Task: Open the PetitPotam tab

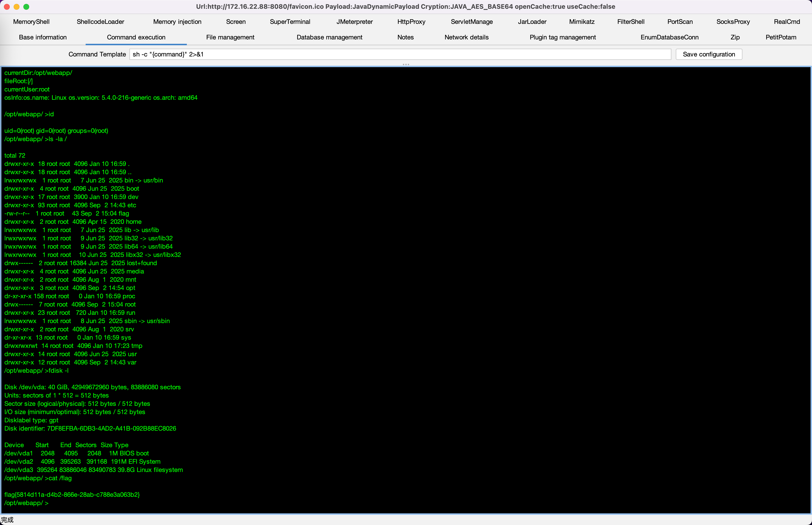Action: [781, 37]
